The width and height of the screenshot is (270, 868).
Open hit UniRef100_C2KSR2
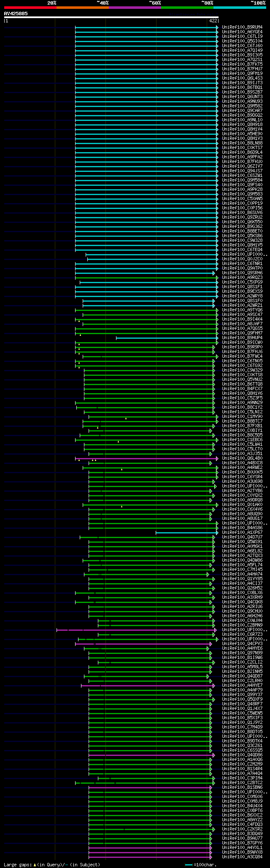pos(242,829)
